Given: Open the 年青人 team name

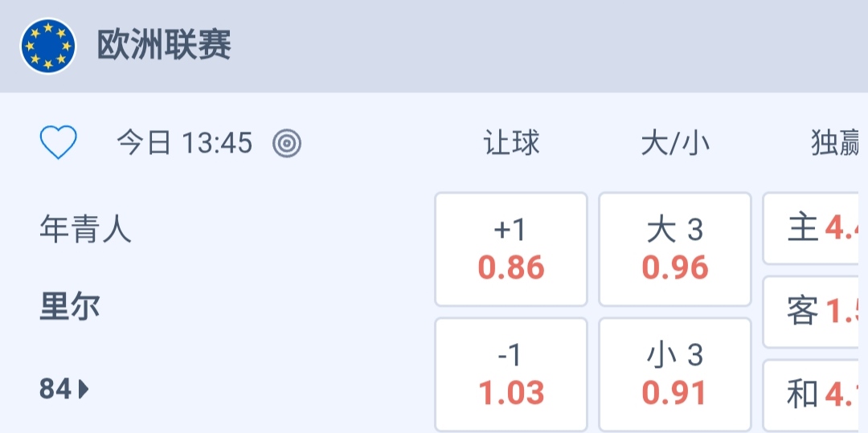Looking at the screenshot, I should click(85, 231).
